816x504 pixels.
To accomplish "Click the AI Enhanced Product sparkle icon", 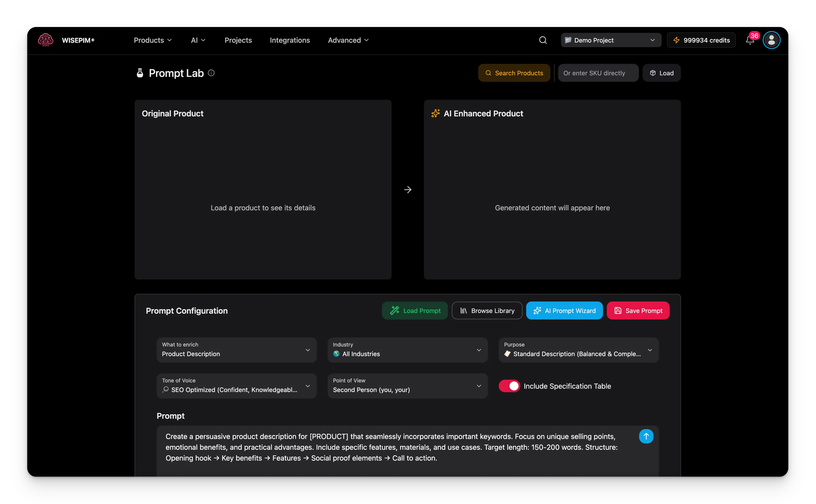I will pos(435,113).
